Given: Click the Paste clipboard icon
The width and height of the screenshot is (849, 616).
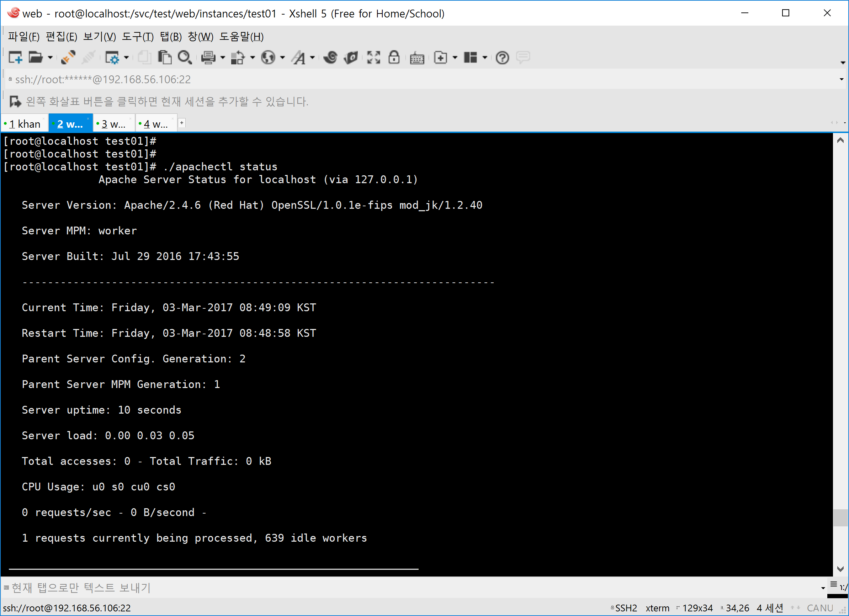Looking at the screenshot, I should pyautogui.click(x=165, y=58).
